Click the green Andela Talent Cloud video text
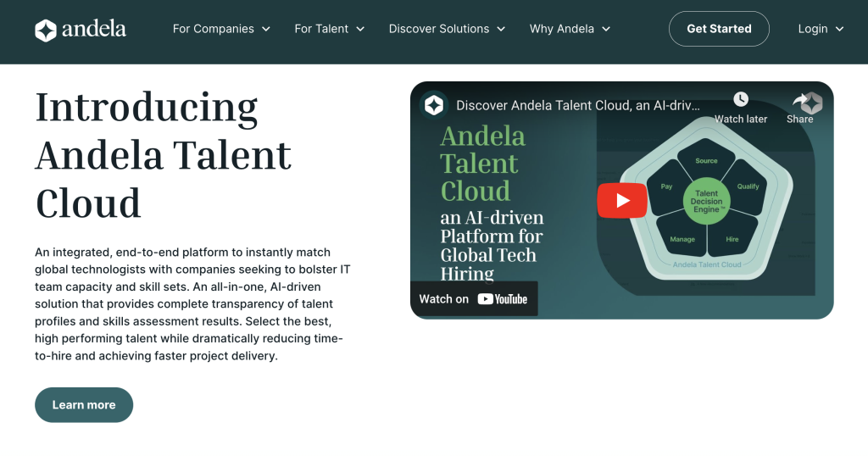Viewport: 868px width, 456px height. 482,164
